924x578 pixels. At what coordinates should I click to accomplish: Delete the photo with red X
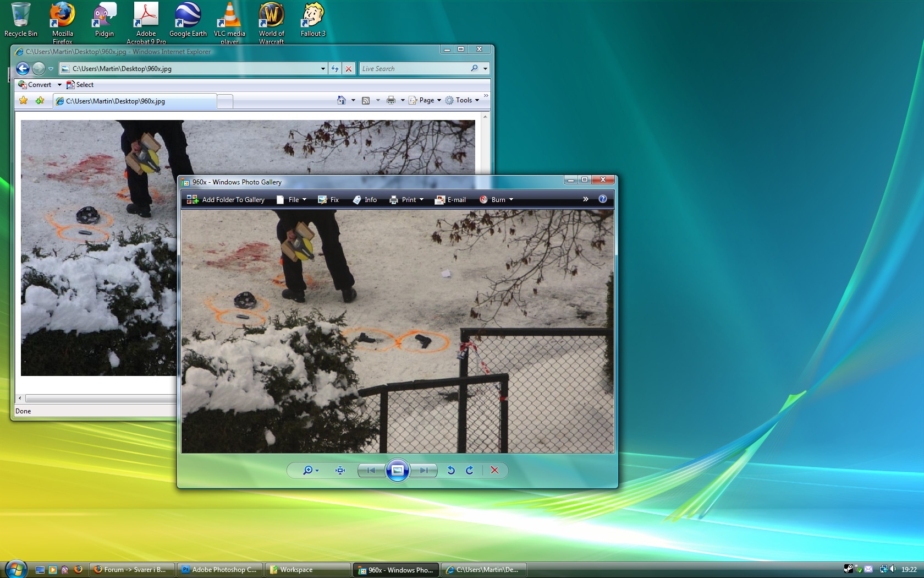click(x=494, y=470)
